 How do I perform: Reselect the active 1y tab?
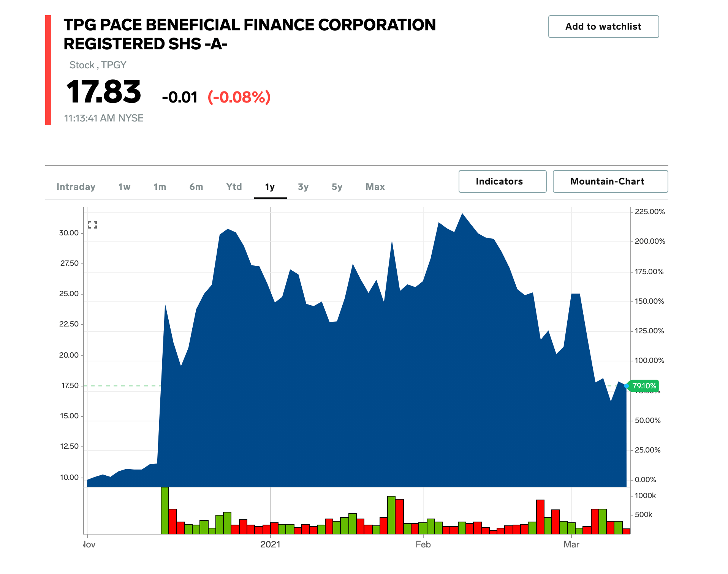(x=270, y=186)
